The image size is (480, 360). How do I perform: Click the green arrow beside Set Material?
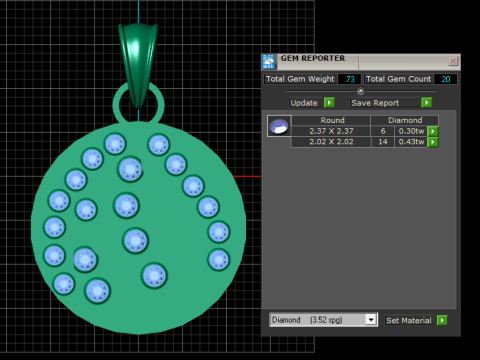pos(442,320)
